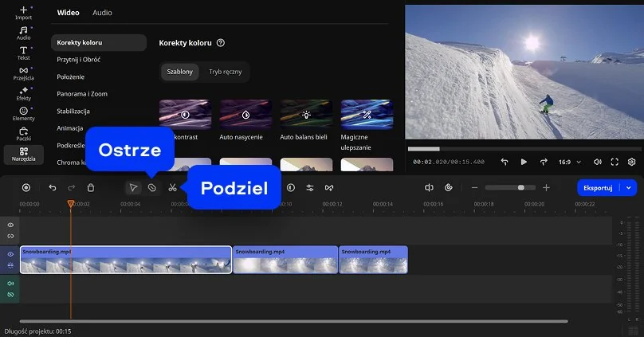The width and height of the screenshot is (644, 337).
Task: Select the Tryb ręczny tab
Action: [224, 72]
